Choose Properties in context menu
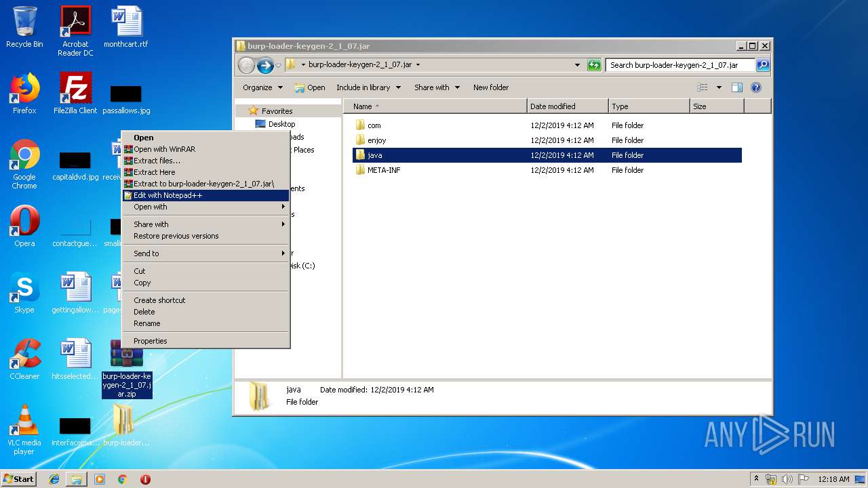The image size is (868, 488). (x=206, y=341)
